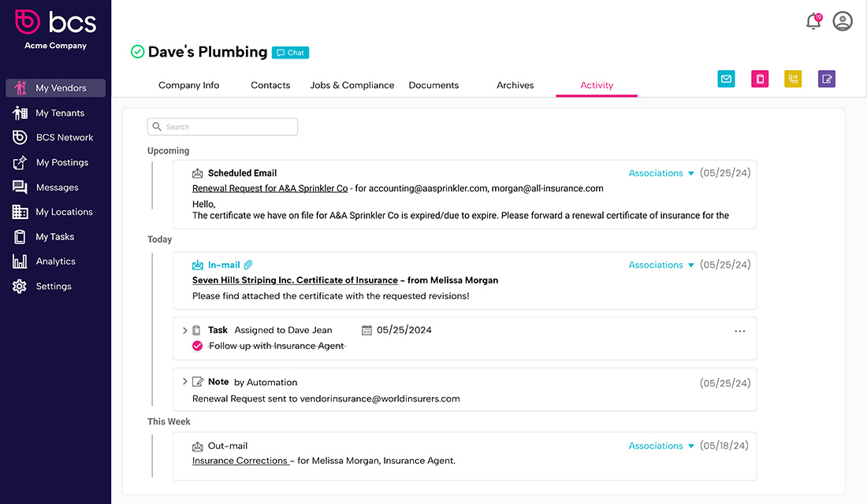Open Settings gear in the sidebar
Viewport: 867px width, 504px height.
pyautogui.click(x=55, y=287)
